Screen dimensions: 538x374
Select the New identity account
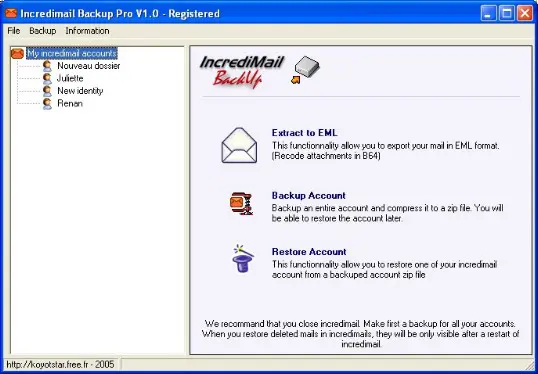pyautogui.click(x=80, y=91)
